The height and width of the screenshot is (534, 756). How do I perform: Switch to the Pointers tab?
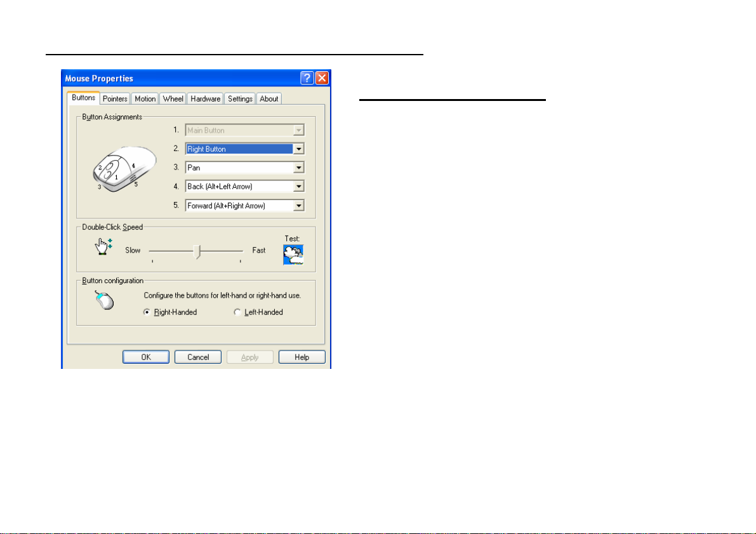(116, 99)
